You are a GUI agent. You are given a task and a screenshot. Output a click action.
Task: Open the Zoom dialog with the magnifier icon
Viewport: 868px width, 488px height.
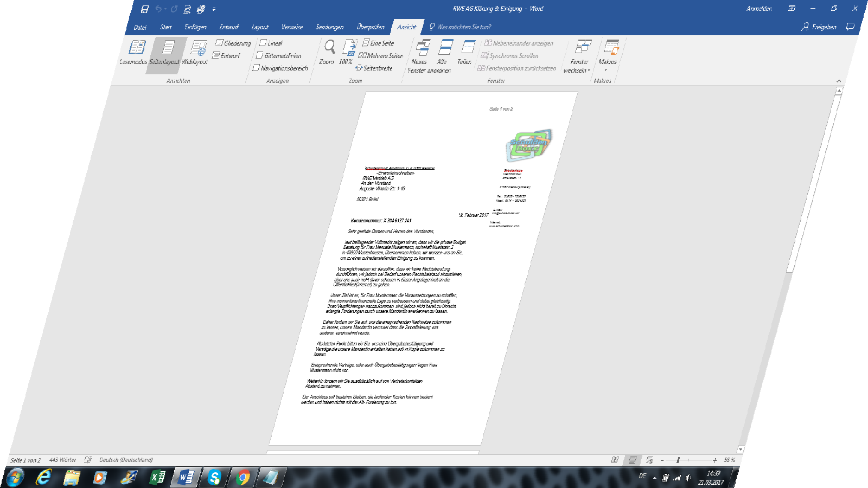click(328, 52)
